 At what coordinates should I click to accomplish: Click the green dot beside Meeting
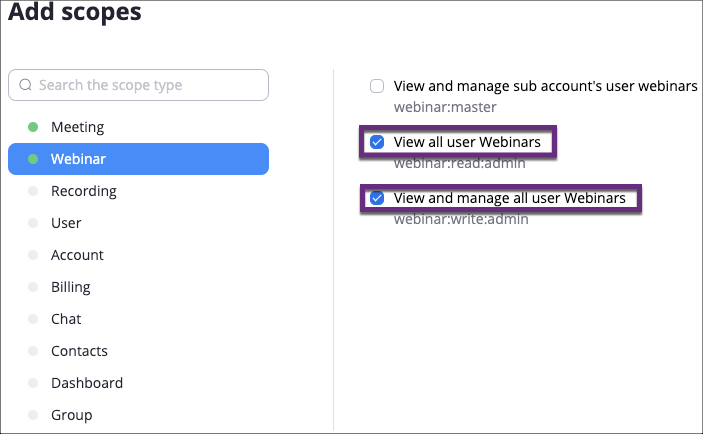point(33,127)
